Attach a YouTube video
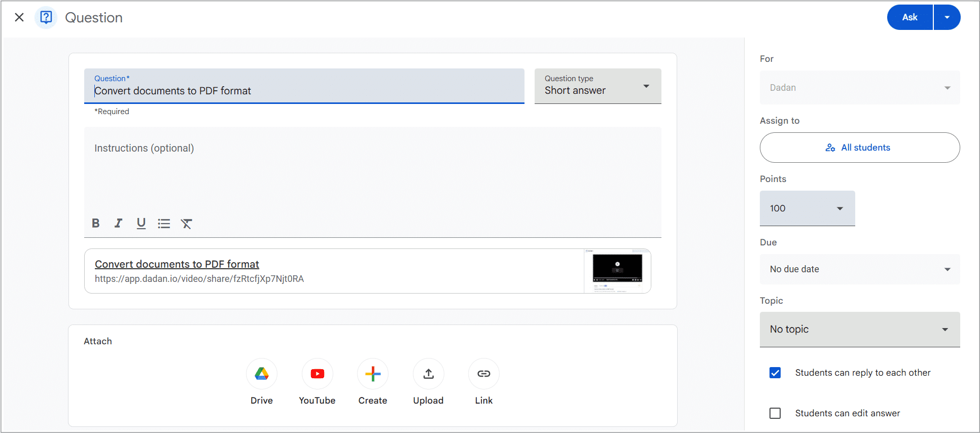 [317, 374]
